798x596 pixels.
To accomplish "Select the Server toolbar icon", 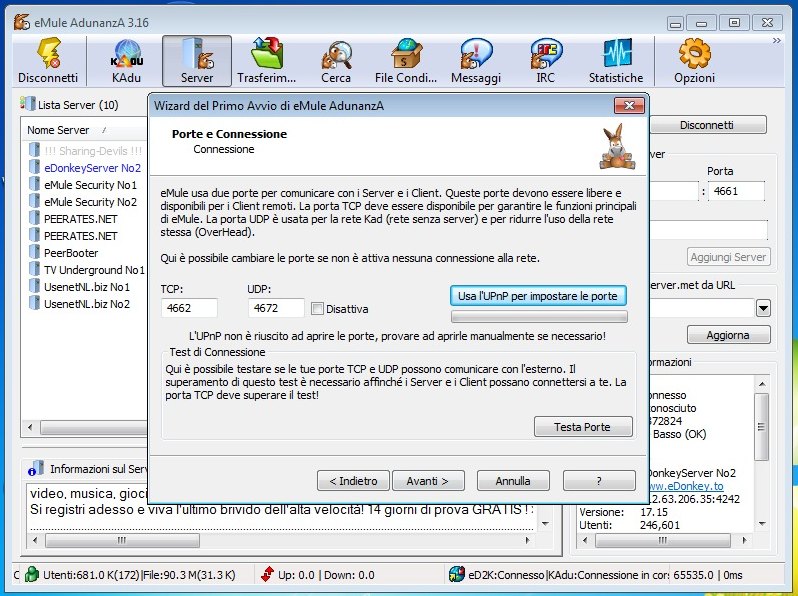I will point(197,61).
